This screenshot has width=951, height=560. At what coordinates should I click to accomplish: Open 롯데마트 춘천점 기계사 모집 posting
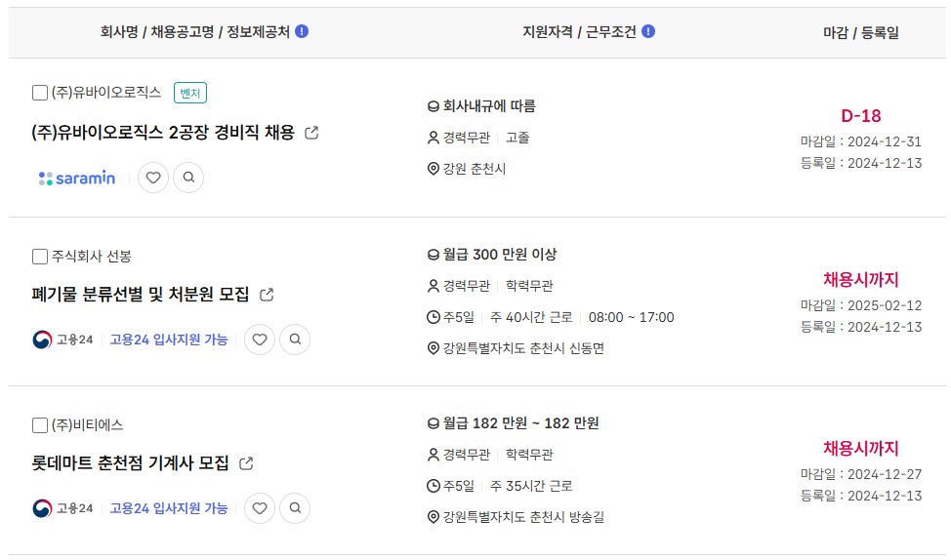[130, 463]
